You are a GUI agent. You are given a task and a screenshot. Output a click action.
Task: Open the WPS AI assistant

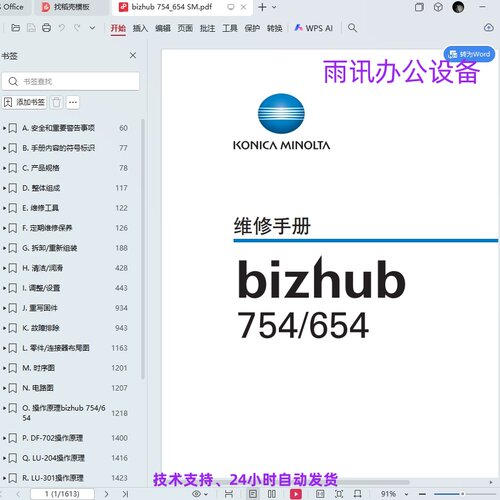point(314,28)
